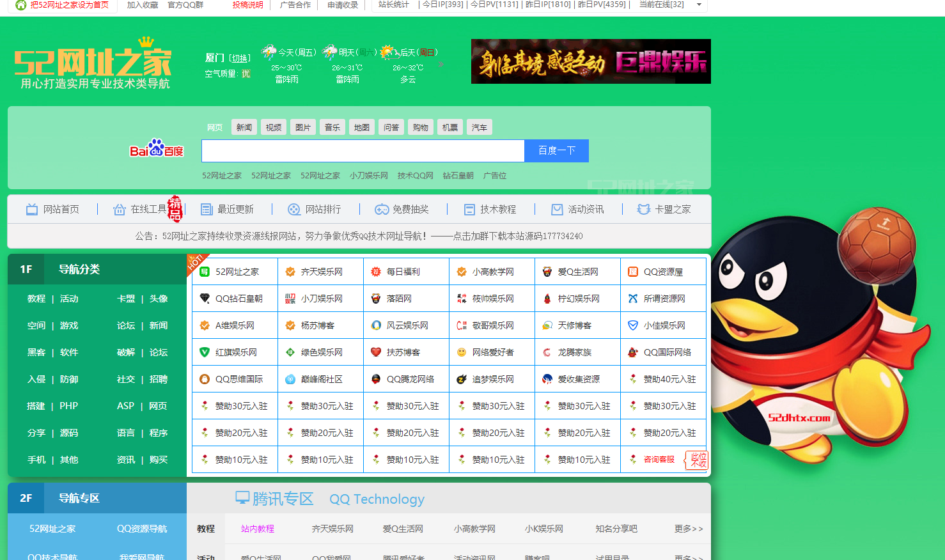Click the 1F 导航分类 header
This screenshot has height=560, width=945.
(x=97, y=269)
